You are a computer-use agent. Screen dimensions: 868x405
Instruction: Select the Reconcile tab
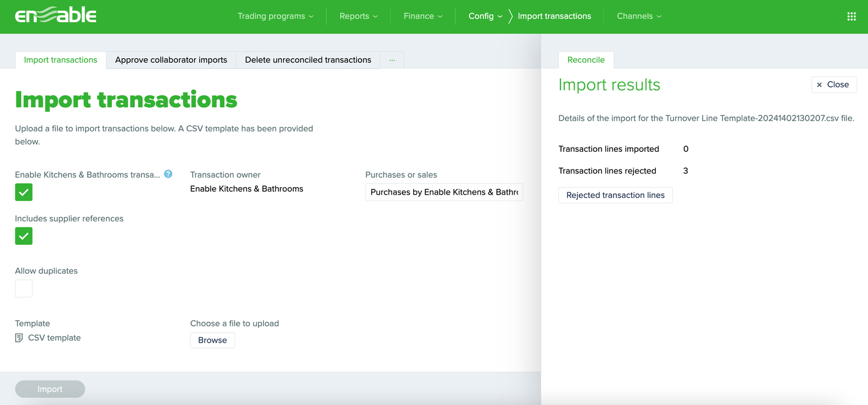click(x=586, y=60)
